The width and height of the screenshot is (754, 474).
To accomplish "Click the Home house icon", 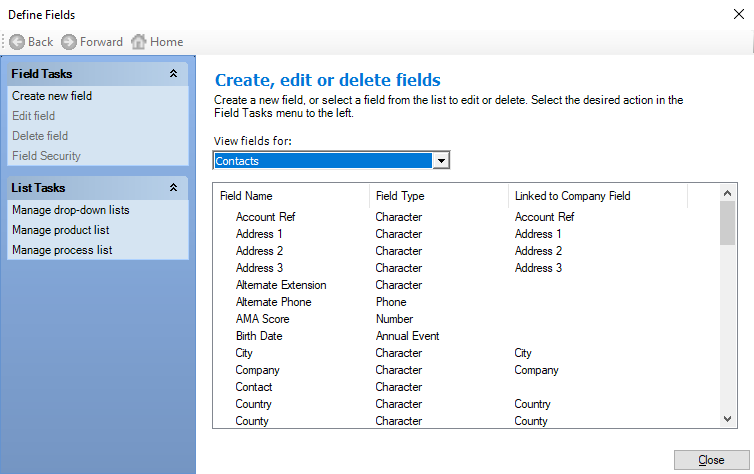I will pos(138,42).
